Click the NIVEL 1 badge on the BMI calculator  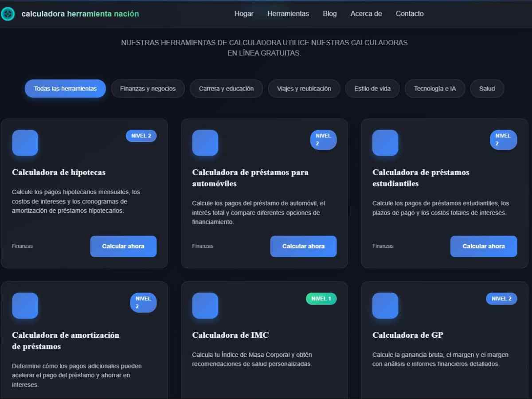tap(321, 299)
